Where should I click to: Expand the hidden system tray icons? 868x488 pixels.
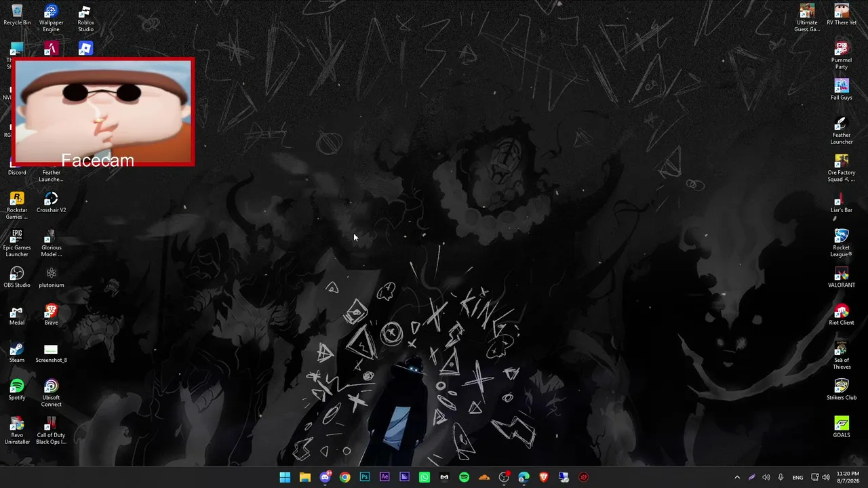click(x=737, y=477)
